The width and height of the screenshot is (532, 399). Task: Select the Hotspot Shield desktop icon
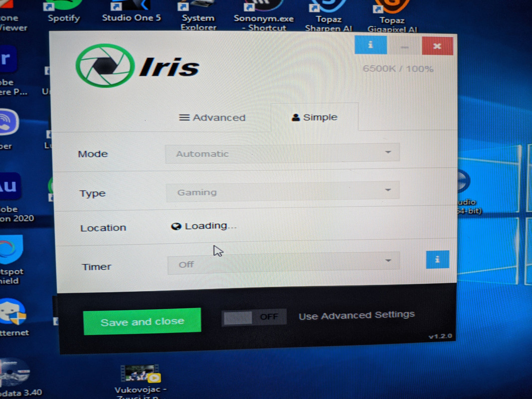[x=12, y=259]
